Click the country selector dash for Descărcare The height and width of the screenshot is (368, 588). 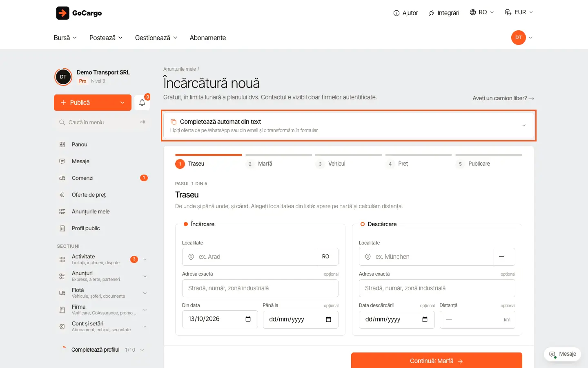[x=504, y=257]
